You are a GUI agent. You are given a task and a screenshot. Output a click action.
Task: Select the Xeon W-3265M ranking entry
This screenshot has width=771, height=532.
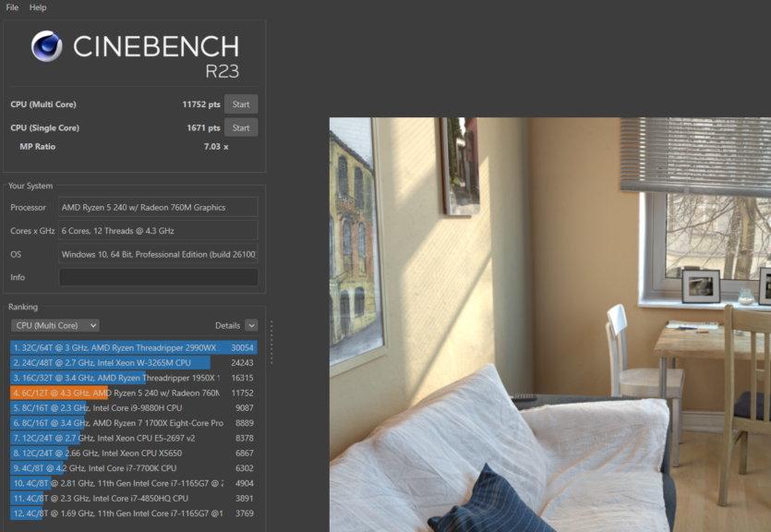[133, 363]
